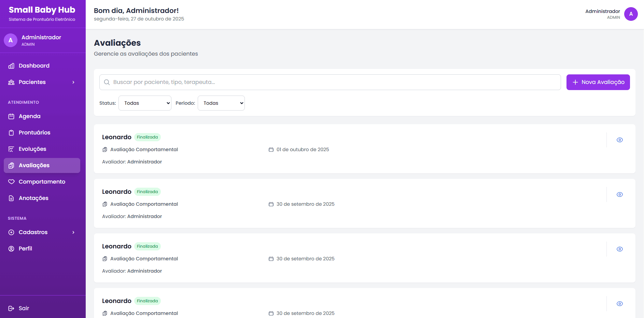The height and width of the screenshot is (318, 644).
Task: Click the Evoluções chart icon
Action: pos(11,149)
